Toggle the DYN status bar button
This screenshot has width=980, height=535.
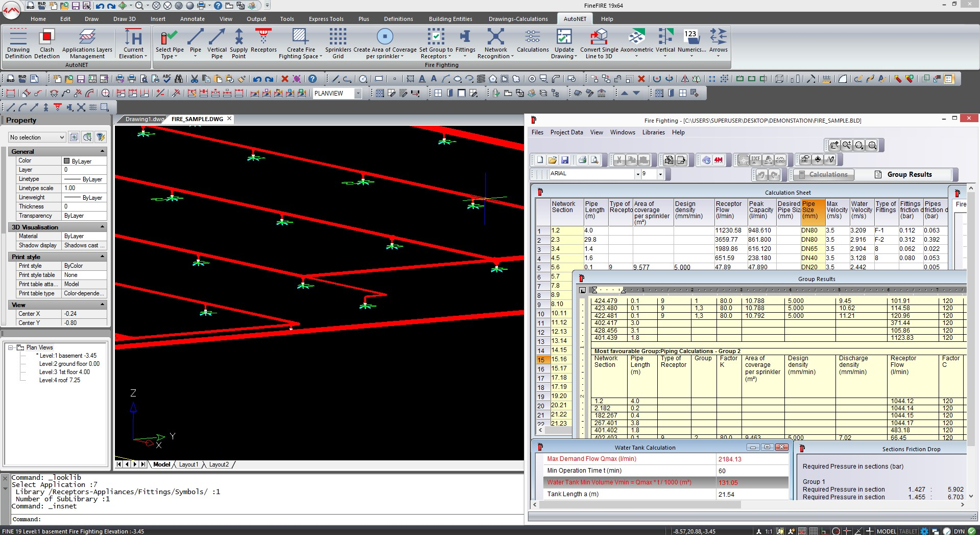click(x=959, y=531)
